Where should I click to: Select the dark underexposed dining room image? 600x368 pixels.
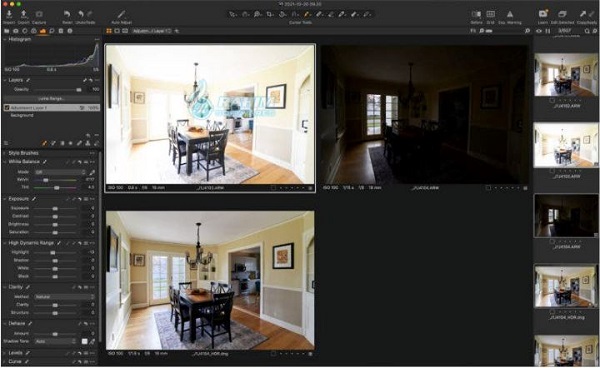click(424, 114)
